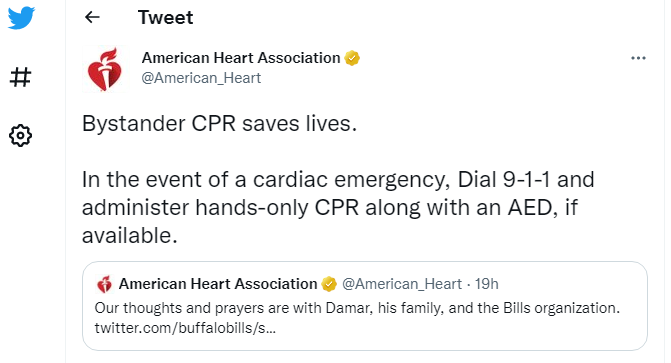This screenshot has height=363, width=671.
Task: Open Settings using the gear icon
Action: (x=21, y=136)
